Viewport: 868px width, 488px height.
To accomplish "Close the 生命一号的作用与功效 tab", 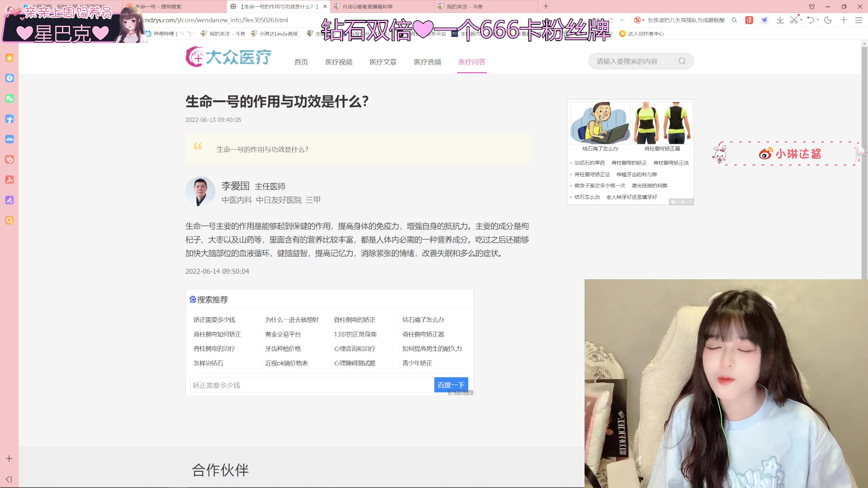I will 325,7.
